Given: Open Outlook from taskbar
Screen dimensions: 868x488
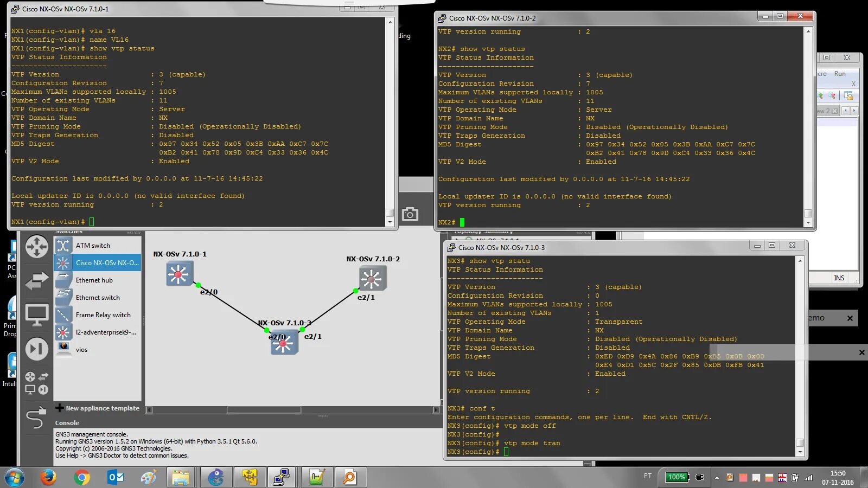Looking at the screenshot, I should coord(116,478).
